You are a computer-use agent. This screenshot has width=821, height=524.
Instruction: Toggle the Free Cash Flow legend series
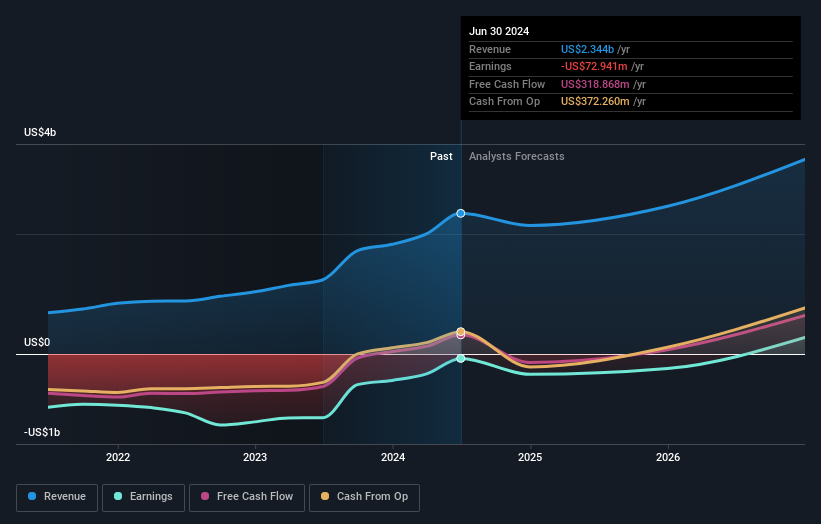[247, 497]
